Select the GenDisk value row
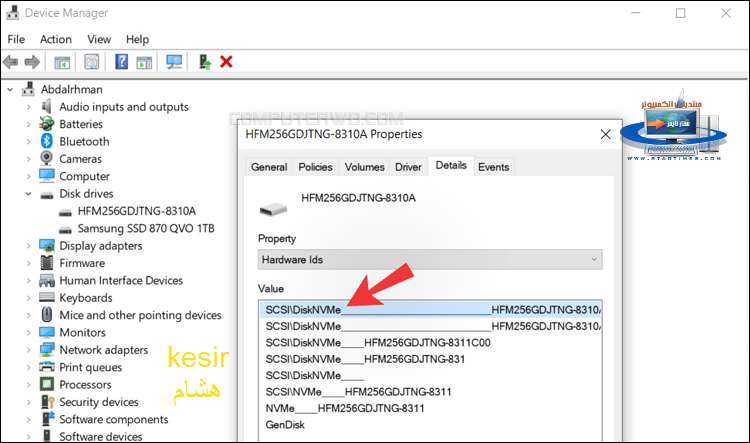This screenshot has height=443, width=750. 285,424
